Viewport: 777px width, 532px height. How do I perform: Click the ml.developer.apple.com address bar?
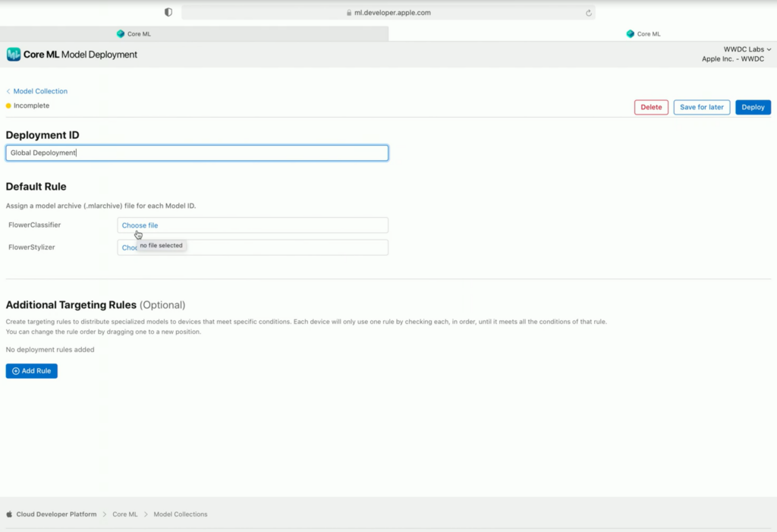[388, 13]
